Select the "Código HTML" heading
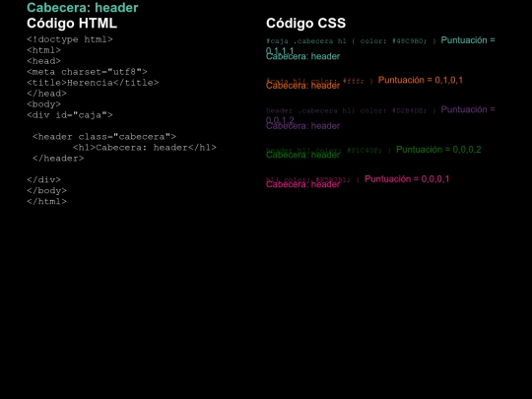 tap(72, 24)
